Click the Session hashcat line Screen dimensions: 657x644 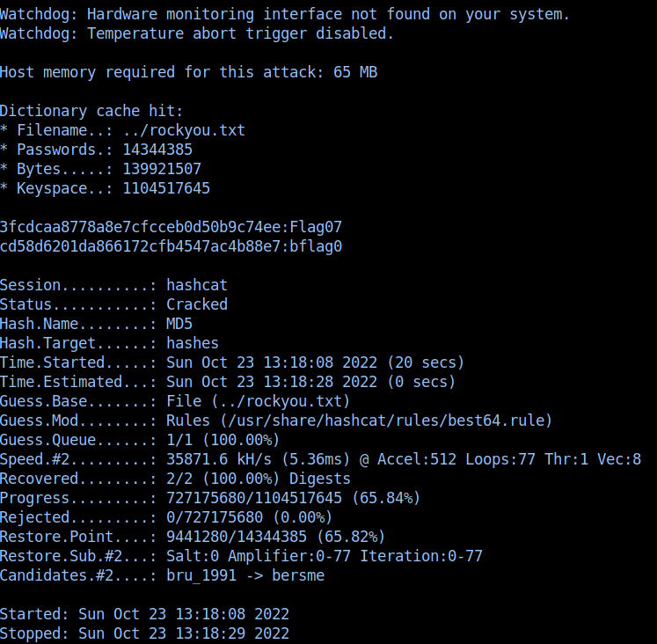[x=113, y=285]
